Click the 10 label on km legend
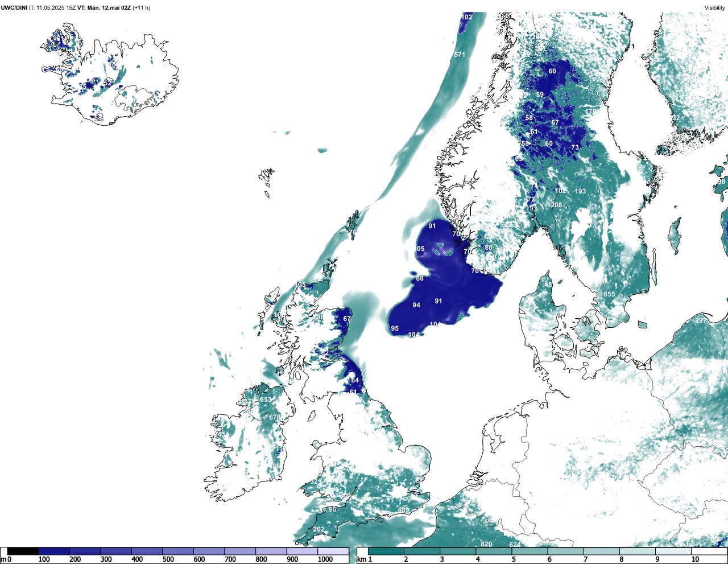728x564 pixels. point(695,559)
